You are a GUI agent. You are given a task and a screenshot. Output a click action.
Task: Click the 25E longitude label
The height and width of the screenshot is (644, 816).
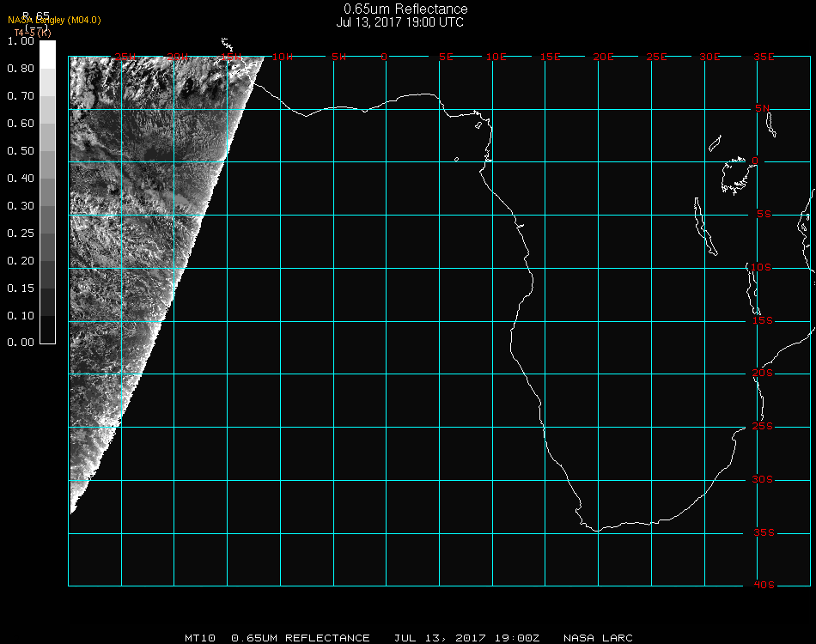click(656, 58)
